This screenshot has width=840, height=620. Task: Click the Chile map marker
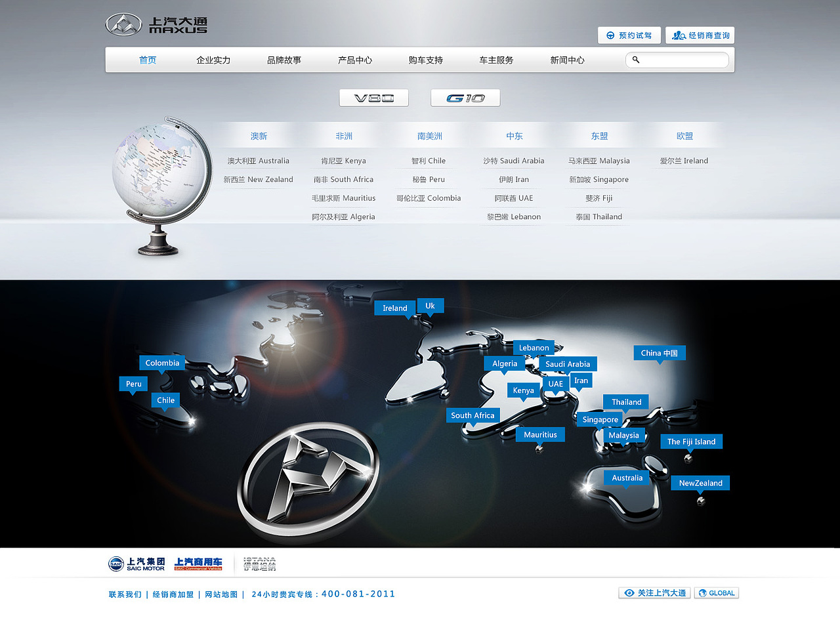click(166, 400)
